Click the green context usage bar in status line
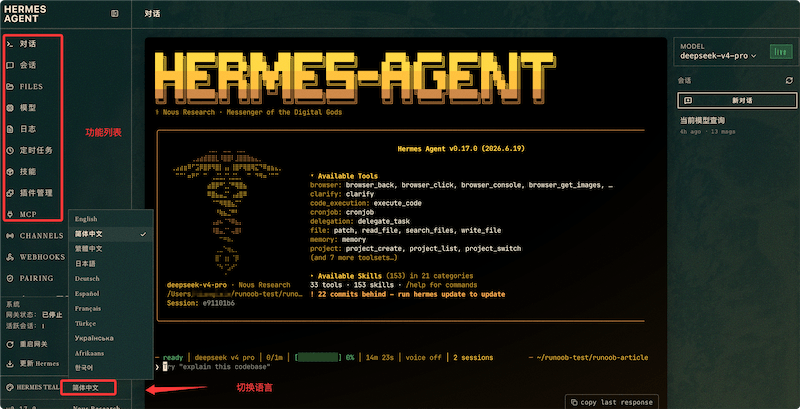The width and height of the screenshot is (800, 409). coord(318,357)
